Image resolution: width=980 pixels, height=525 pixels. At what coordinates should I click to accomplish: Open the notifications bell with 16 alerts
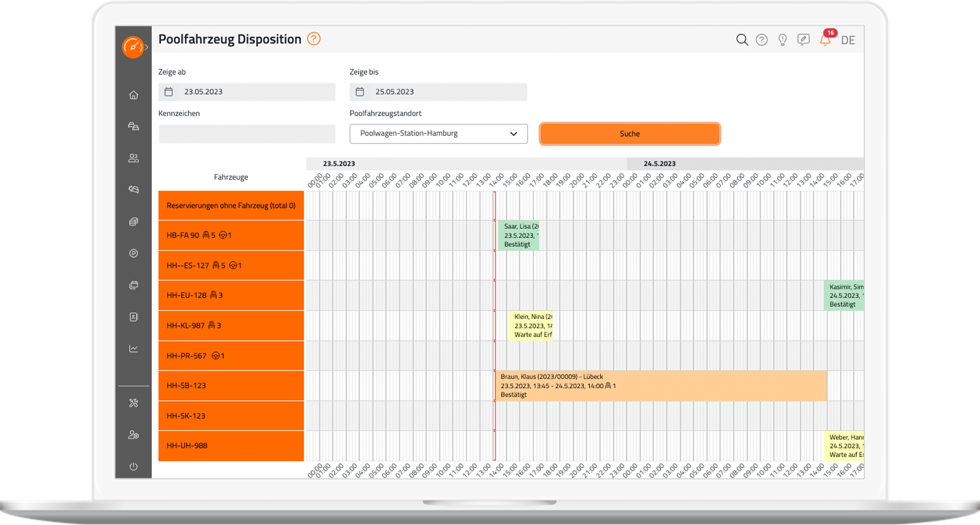(x=824, y=40)
